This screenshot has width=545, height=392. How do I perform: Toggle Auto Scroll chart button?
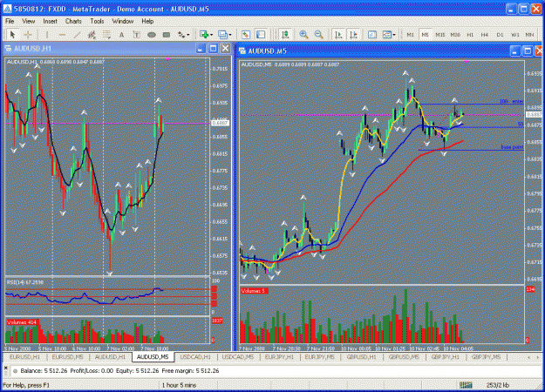[x=337, y=35]
